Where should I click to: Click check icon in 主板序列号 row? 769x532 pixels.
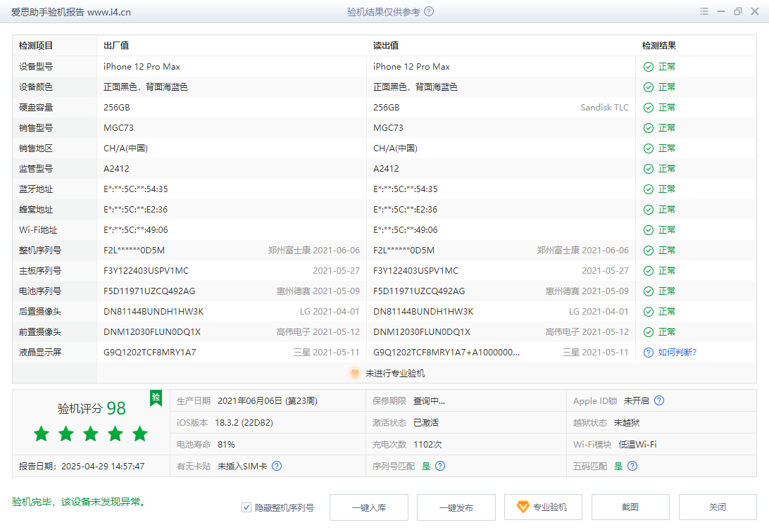[x=649, y=271]
